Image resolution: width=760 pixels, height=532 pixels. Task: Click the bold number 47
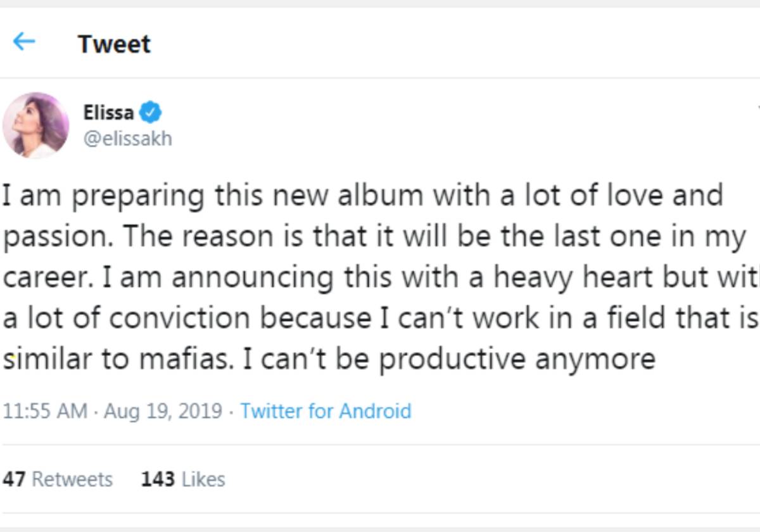[x=14, y=479]
